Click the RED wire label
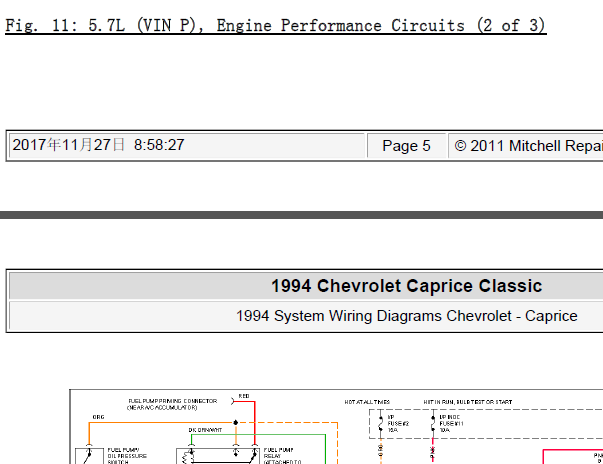The image size is (603, 464). point(244,396)
